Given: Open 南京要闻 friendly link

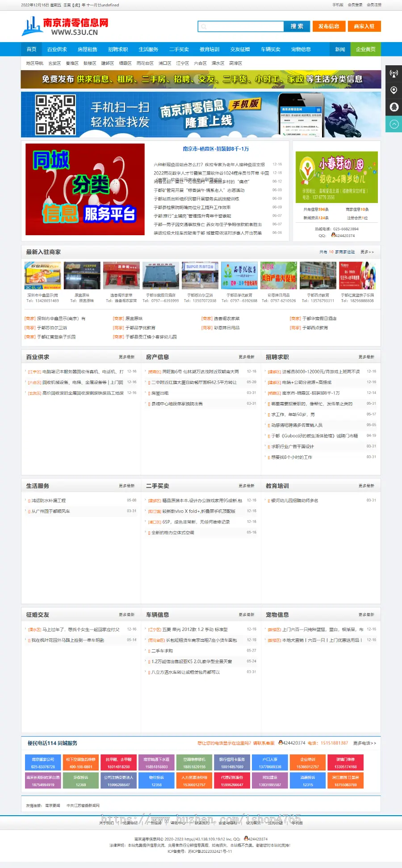Looking at the screenshot, I should (53, 805).
